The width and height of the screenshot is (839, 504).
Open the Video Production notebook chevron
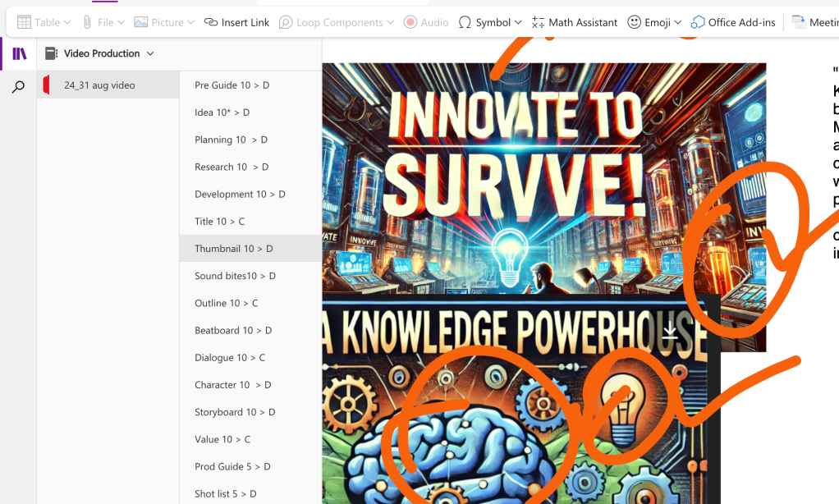(x=150, y=53)
